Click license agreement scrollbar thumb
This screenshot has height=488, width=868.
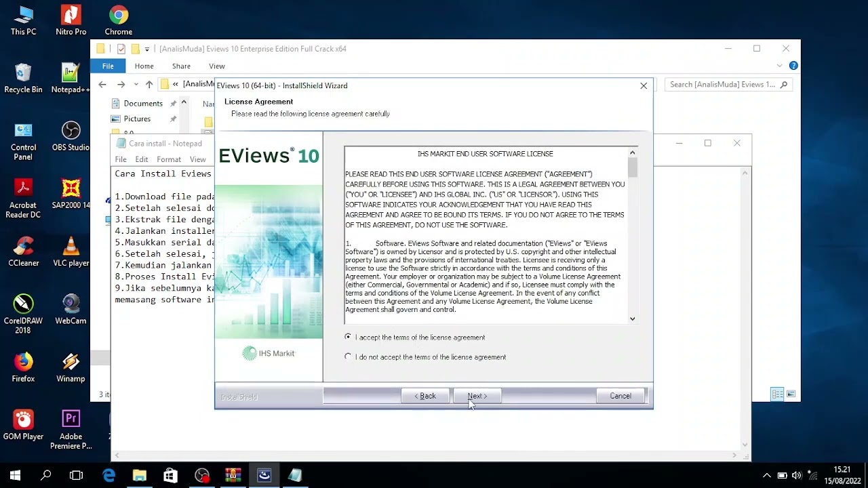point(632,167)
